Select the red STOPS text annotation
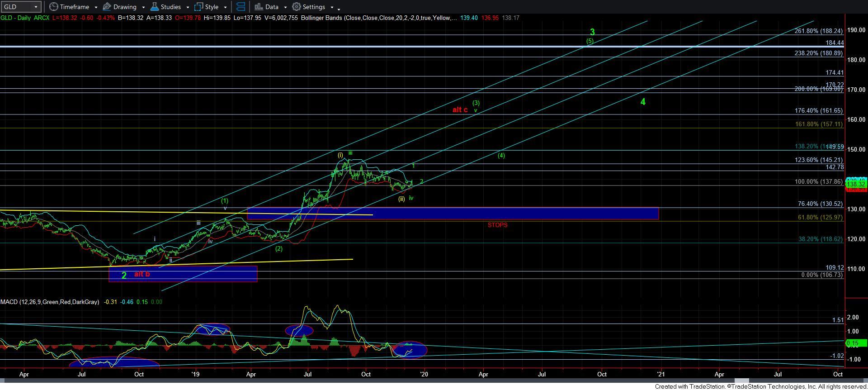Screen dimensions: 868x390 pos(497,225)
